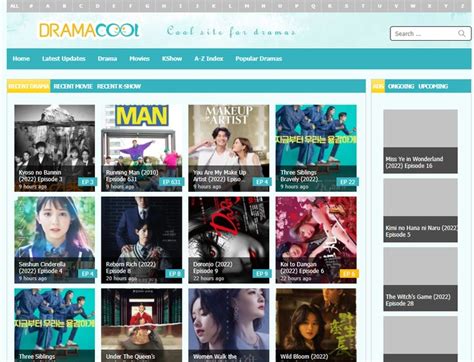Open the A-Z Index page
This screenshot has height=362, width=474.
tap(209, 59)
